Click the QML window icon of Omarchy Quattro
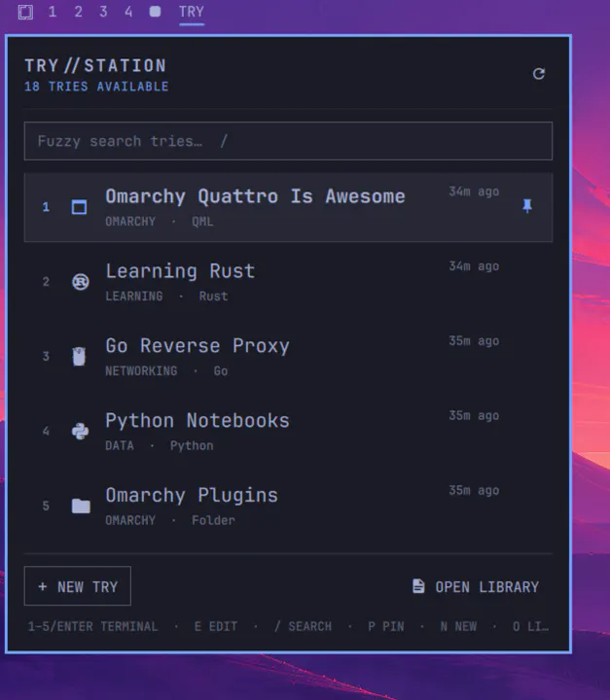Image resolution: width=610 pixels, height=700 pixels. [79, 207]
